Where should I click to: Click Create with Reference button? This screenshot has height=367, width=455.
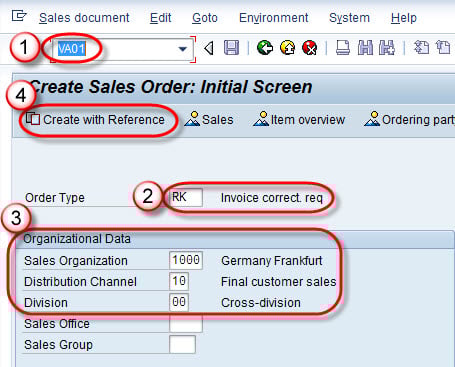pyautogui.click(x=95, y=120)
